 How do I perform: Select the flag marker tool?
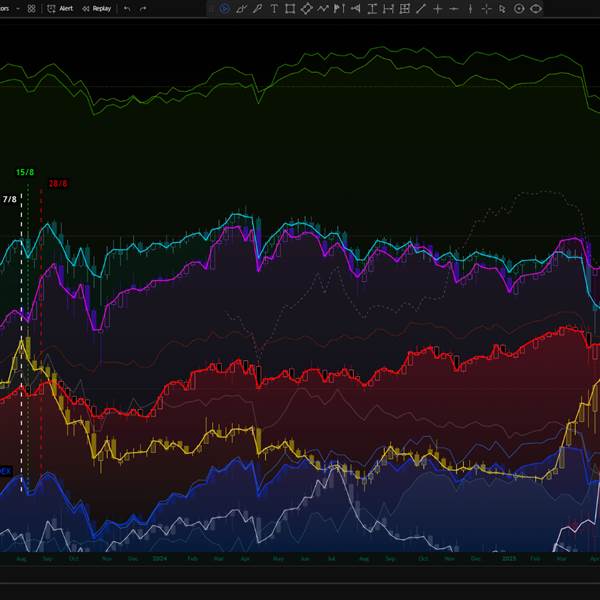339,8
